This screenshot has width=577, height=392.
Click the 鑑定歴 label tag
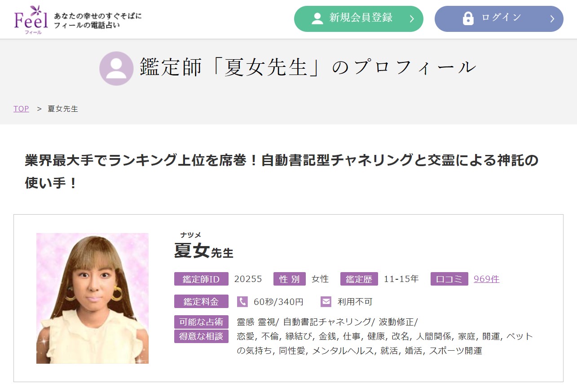pyautogui.click(x=359, y=279)
